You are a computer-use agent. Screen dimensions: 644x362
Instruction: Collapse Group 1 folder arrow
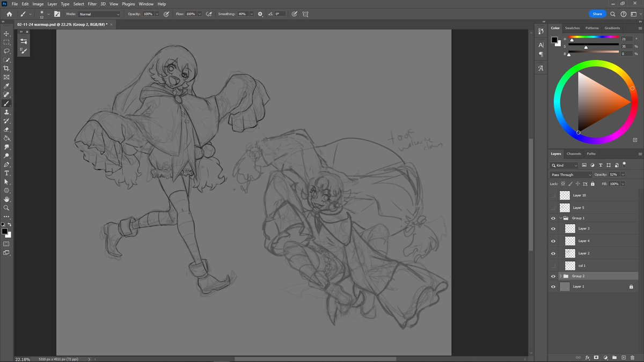tap(561, 218)
